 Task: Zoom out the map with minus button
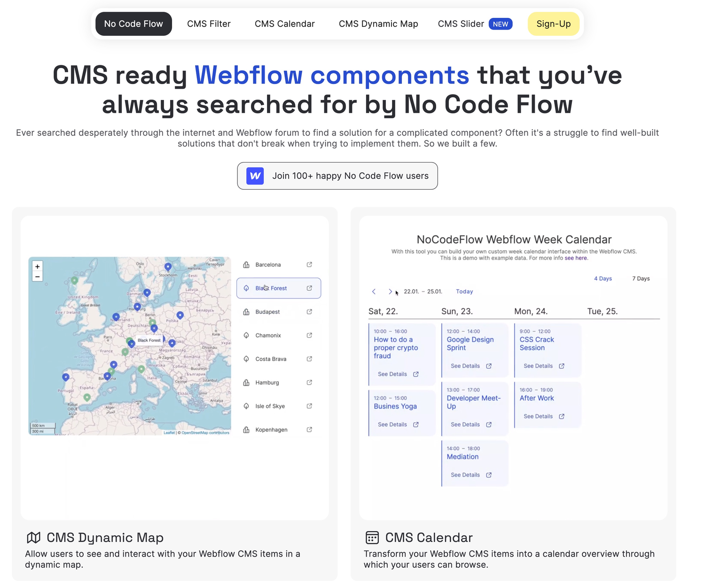38,277
